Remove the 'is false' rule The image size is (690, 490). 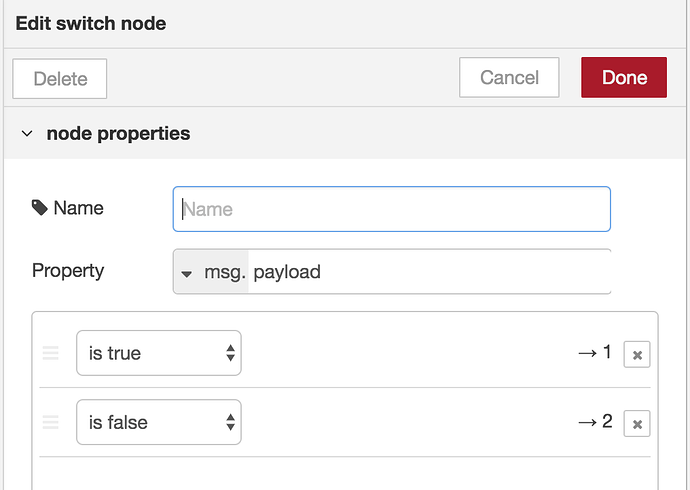(637, 425)
